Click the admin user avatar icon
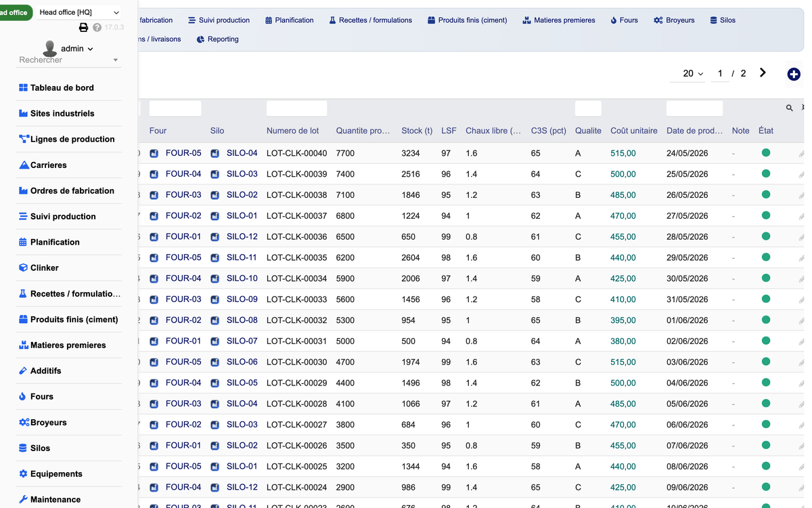The image size is (812, 508). click(x=49, y=48)
